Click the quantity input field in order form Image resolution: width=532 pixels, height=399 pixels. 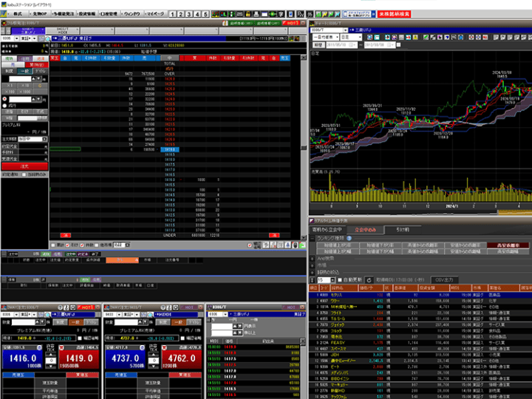[x=21, y=79]
